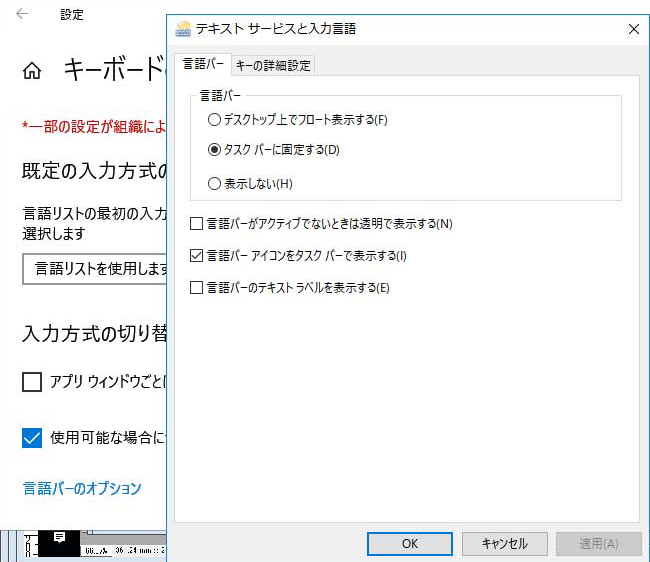Click the notification speech bubble icon

tap(59, 537)
